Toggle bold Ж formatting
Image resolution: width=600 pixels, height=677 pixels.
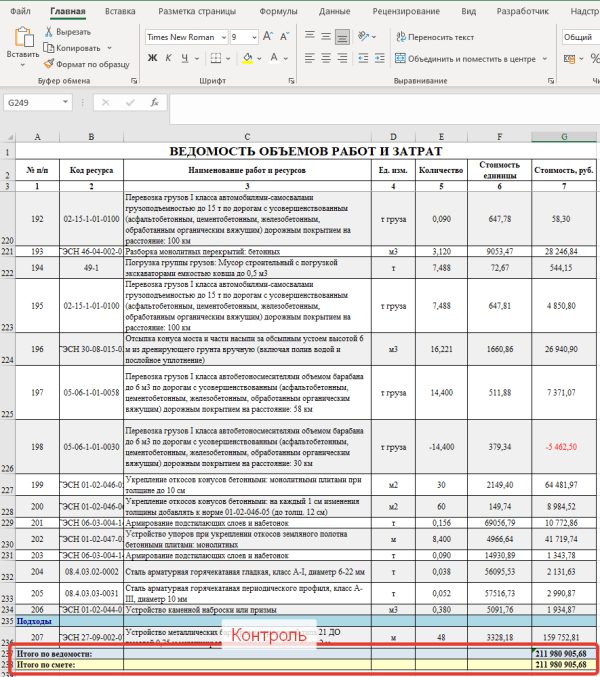152,58
